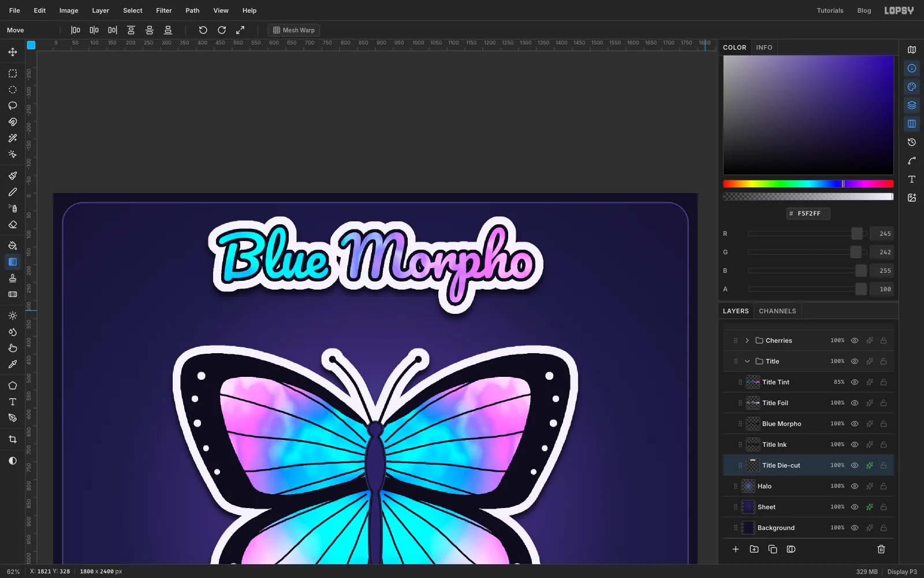924x578 pixels.
Task: Select the eraser tool
Action: point(13,224)
